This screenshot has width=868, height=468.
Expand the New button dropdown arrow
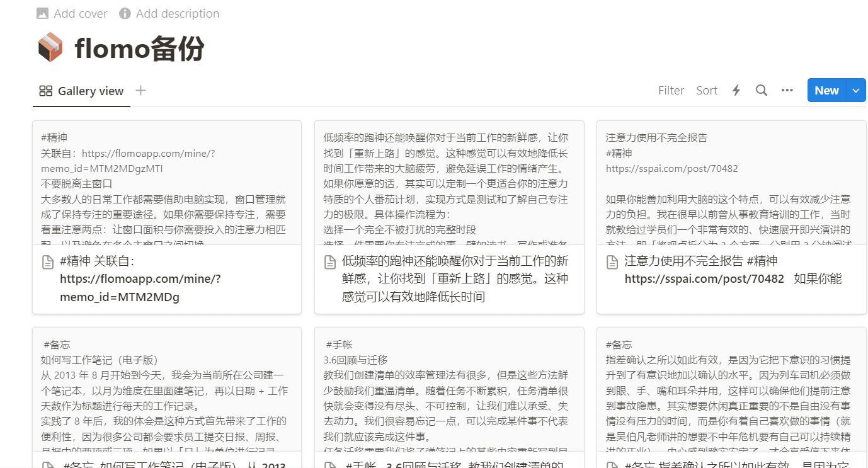coord(856,91)
